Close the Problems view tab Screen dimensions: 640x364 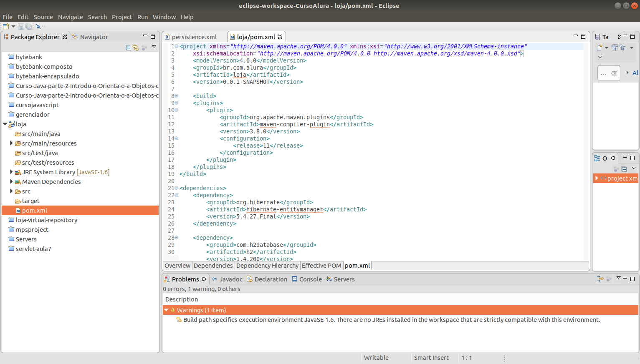coord(204,279)
